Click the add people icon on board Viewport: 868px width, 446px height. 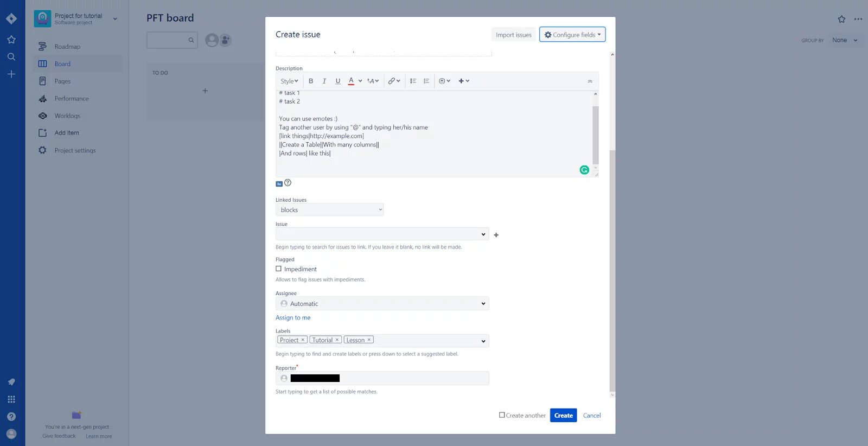226,40
